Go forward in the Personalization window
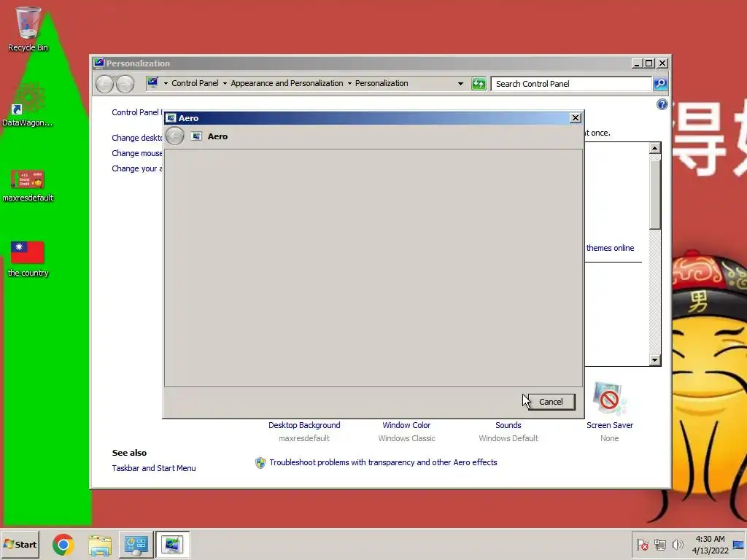747x560 pixels. (125, 84)
